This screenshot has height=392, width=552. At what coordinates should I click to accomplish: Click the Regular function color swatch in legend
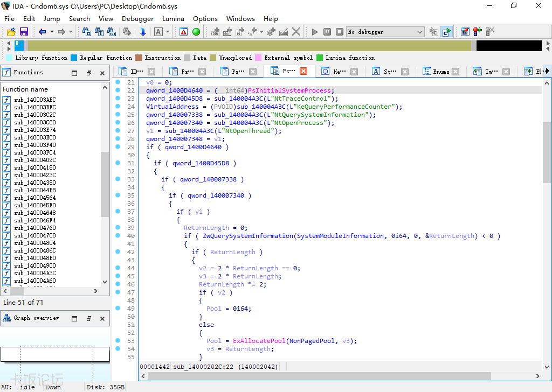click(x=74, y=58)
